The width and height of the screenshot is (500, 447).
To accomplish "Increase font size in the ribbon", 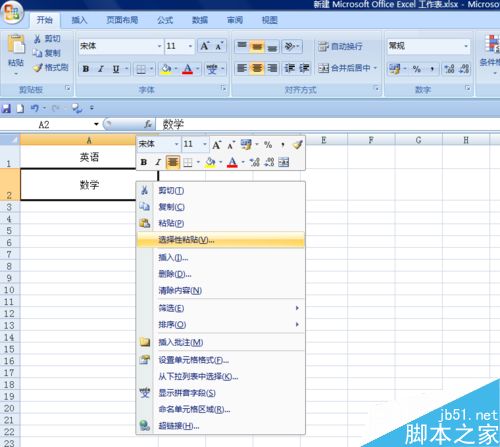I will tap(205, 46).
